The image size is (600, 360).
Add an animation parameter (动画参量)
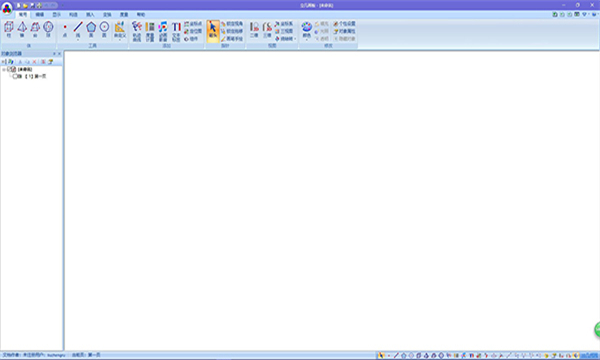pyautogui.click(x=163, y=31)
